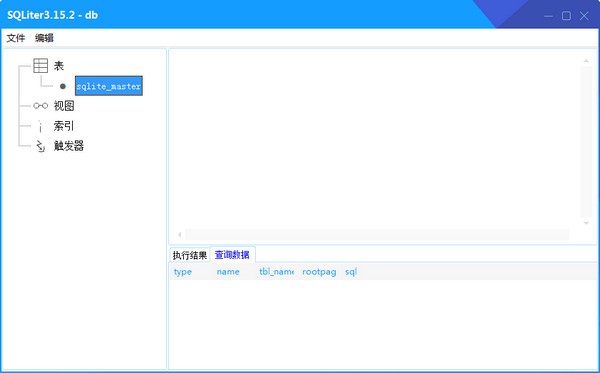600x373 pixels.
Task: Click the trigger icon beside 触发器
Action: coord(41,146)
